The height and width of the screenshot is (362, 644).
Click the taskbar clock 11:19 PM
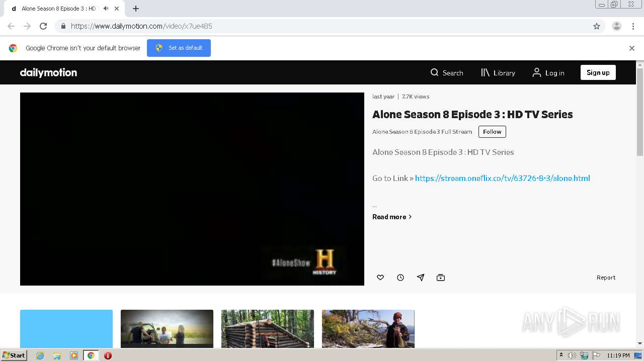point(618,355)
